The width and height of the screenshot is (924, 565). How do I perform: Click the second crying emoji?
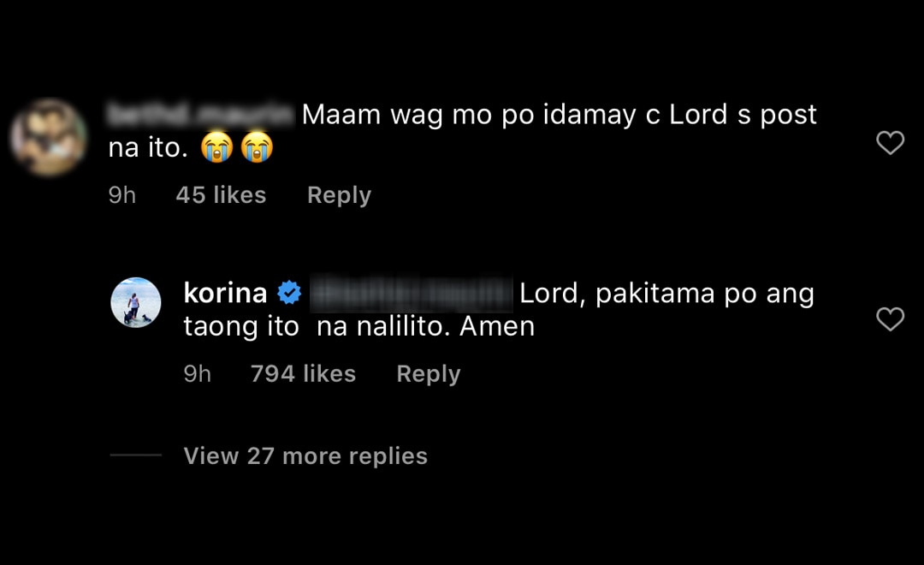[257, 147]
